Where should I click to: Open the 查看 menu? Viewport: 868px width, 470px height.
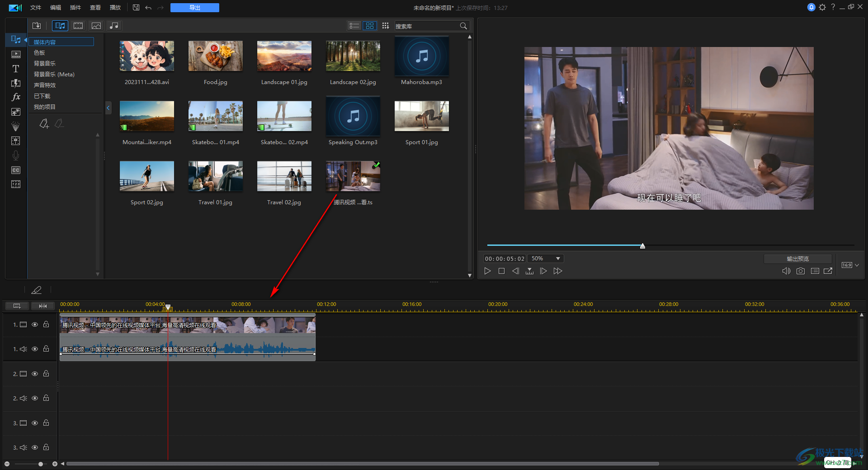95,8
